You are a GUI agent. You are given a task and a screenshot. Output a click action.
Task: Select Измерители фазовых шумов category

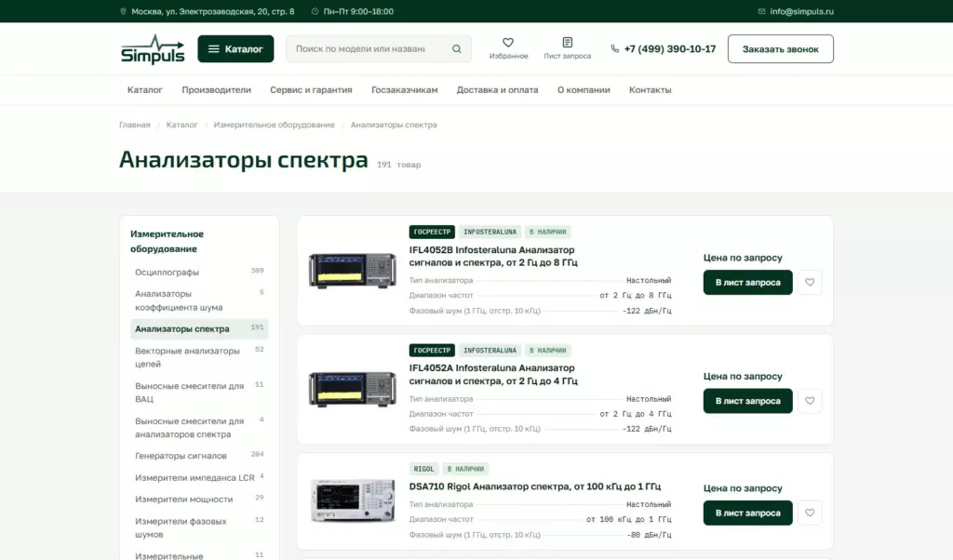coord(199,527)
